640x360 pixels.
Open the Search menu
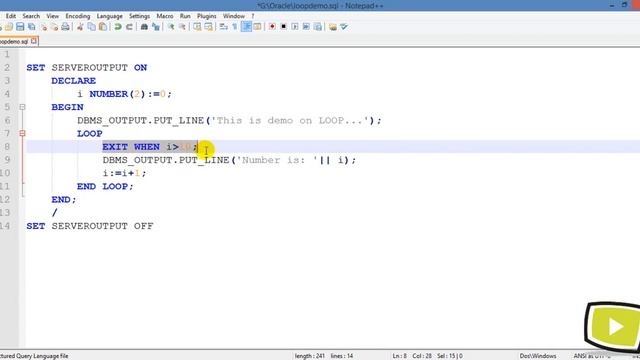[31, 16]
